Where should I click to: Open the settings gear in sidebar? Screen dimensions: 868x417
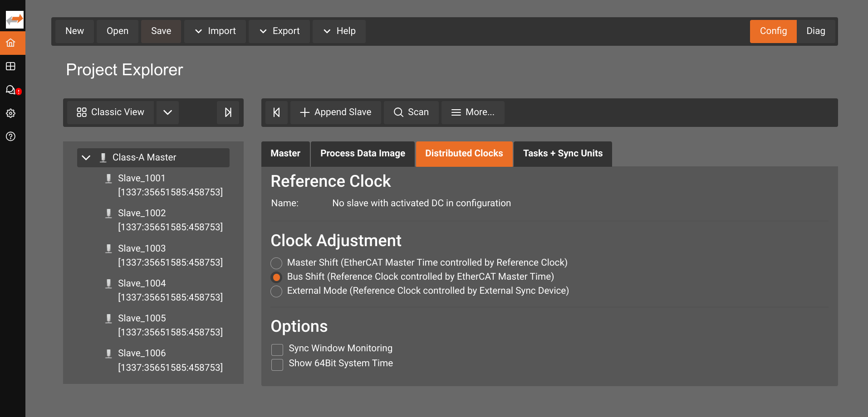tap(11, 113)
